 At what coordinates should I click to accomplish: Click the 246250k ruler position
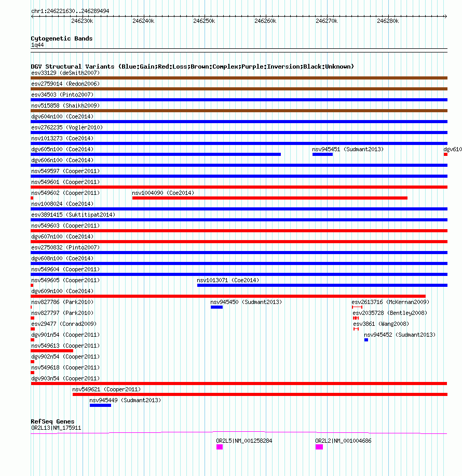204,21
